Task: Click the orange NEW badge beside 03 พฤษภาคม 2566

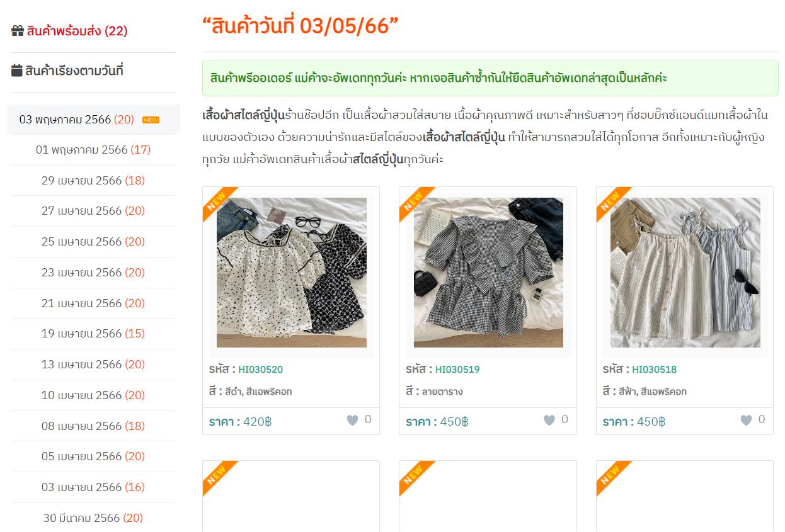Action: [x=151, y=120]
